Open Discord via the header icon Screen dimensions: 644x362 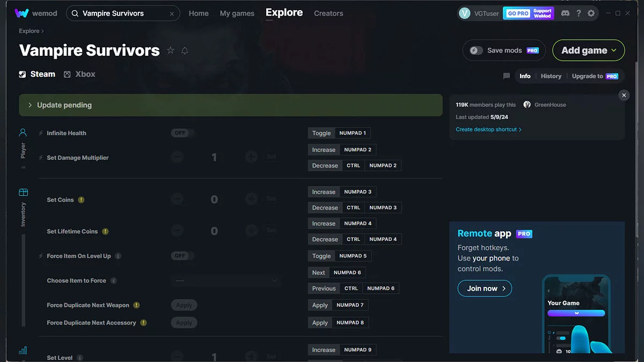(x=565, y=13)
